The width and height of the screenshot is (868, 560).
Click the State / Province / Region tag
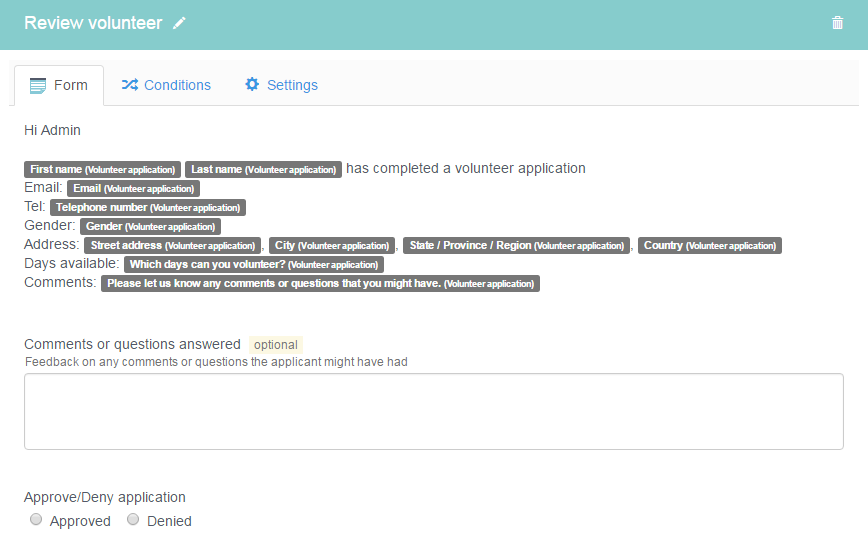(x=516, y=245)
